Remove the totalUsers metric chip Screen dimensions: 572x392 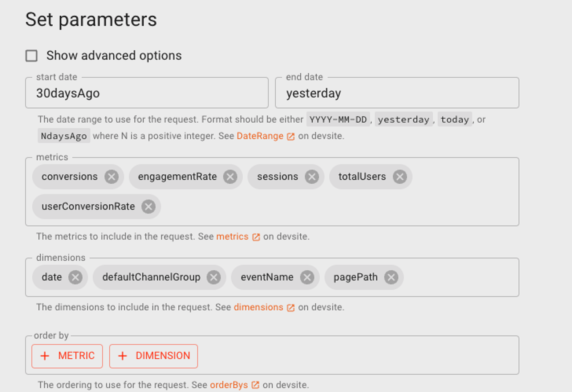400,177
